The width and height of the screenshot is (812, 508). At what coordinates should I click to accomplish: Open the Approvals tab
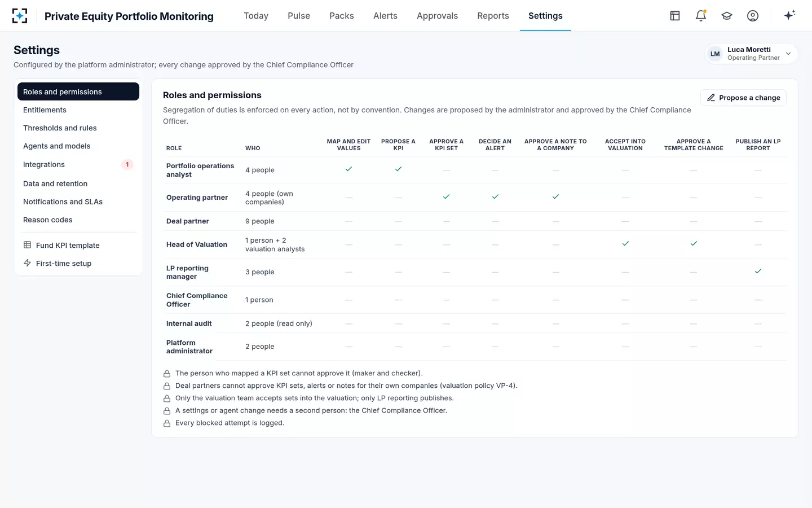[x=437, y=16]
